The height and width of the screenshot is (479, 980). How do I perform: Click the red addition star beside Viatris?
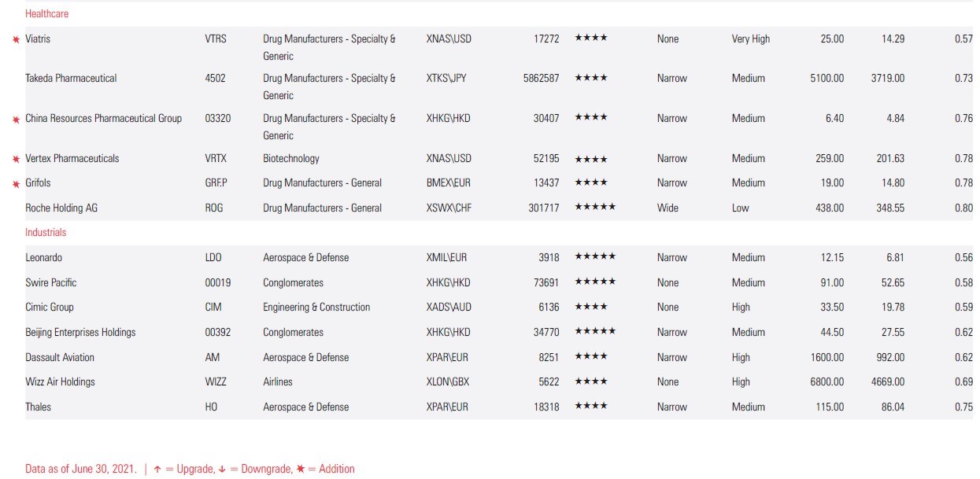pyautogui.click(x=16, y=40)
